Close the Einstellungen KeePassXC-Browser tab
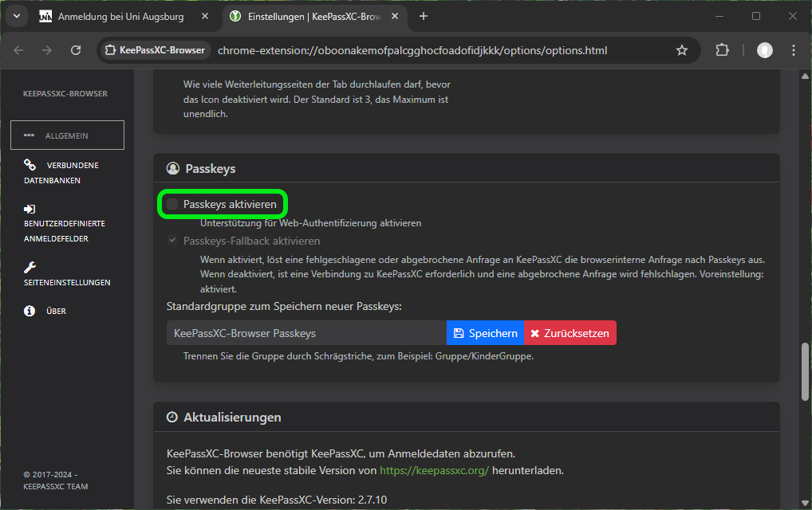This screenshot has width=812, height=510. (x=395, y=16)
